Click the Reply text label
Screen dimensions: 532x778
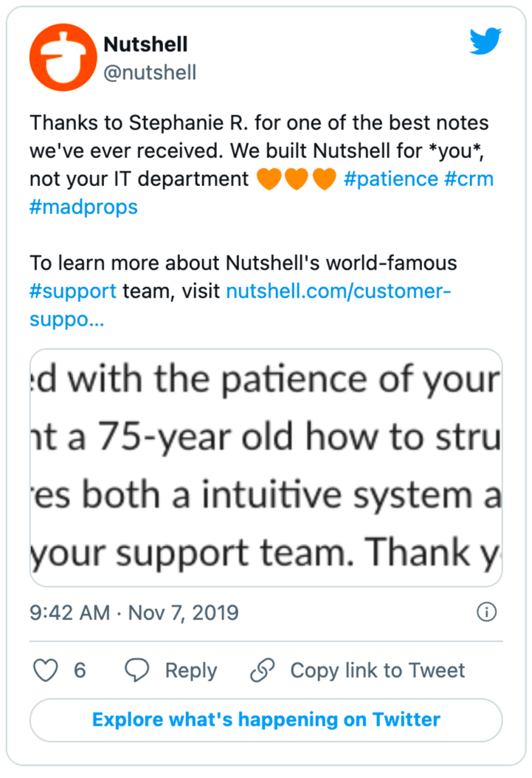(191, 670)
